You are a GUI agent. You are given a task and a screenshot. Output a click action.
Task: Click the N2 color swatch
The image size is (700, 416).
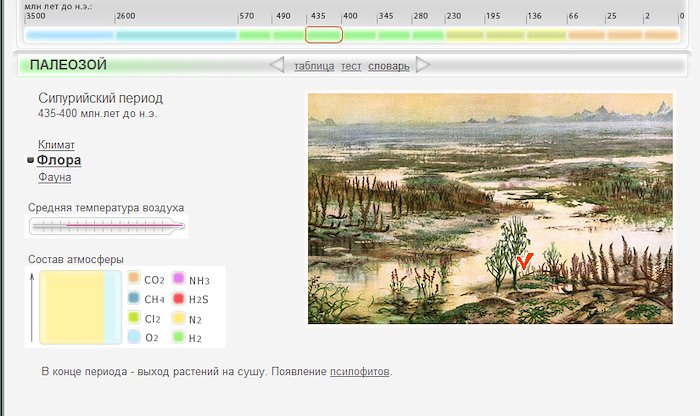click(179, 318)
